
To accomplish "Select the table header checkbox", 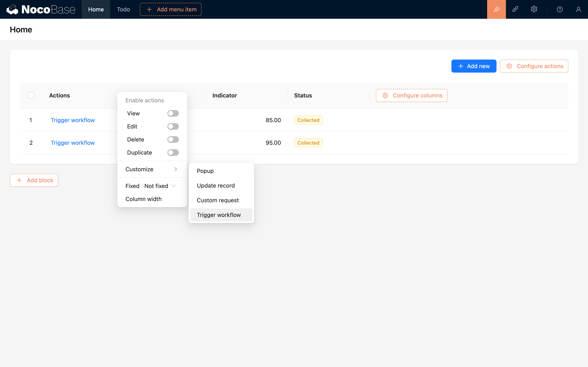I will [31, 95].
